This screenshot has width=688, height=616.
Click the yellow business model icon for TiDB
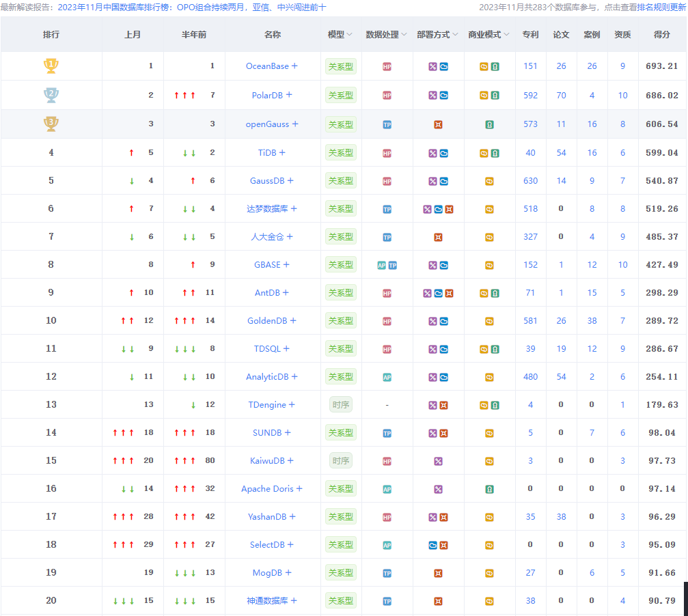tap(484, 153)
